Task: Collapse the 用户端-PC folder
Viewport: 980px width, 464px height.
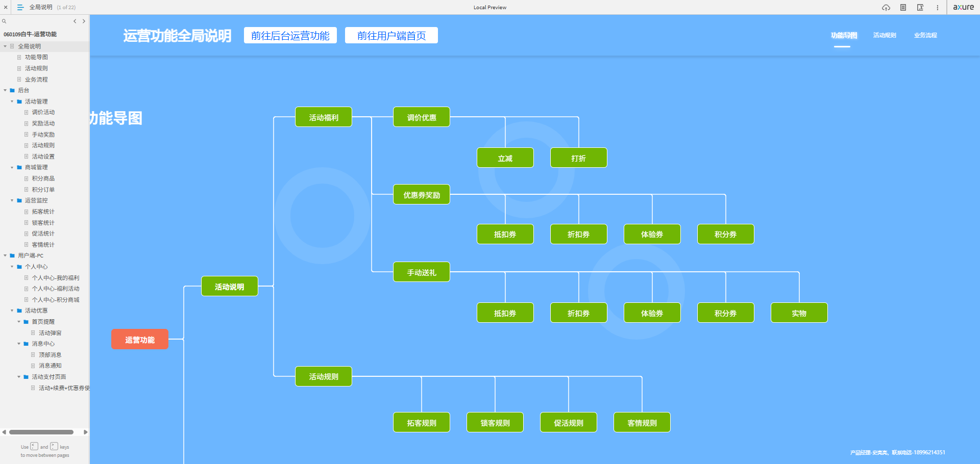Action: 5,255
